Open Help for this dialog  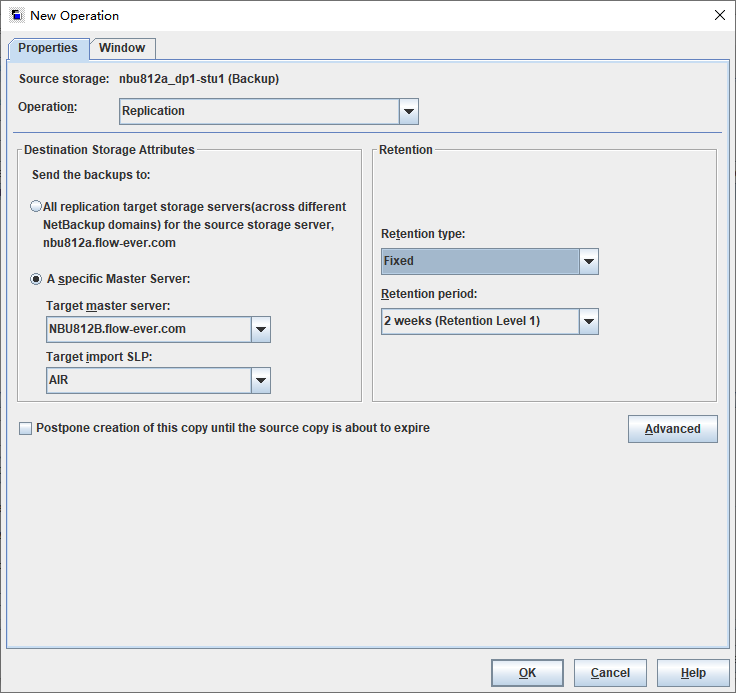(693, 673)
